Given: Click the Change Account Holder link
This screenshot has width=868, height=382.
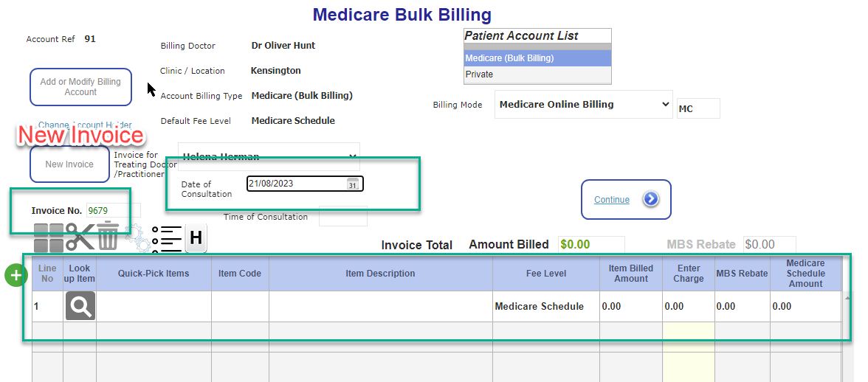Looking at the screenshot, I should pos(85,125).
